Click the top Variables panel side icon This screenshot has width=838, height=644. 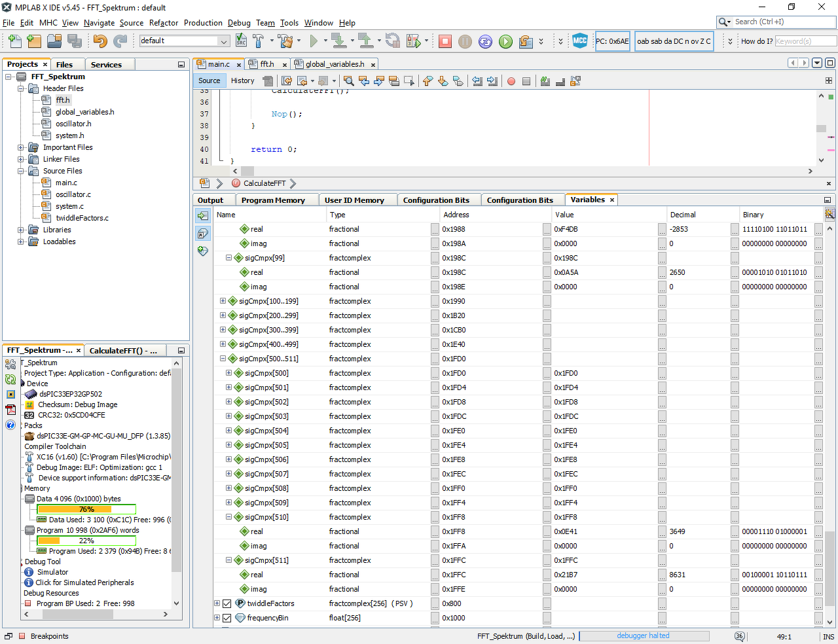click(203, 215)
